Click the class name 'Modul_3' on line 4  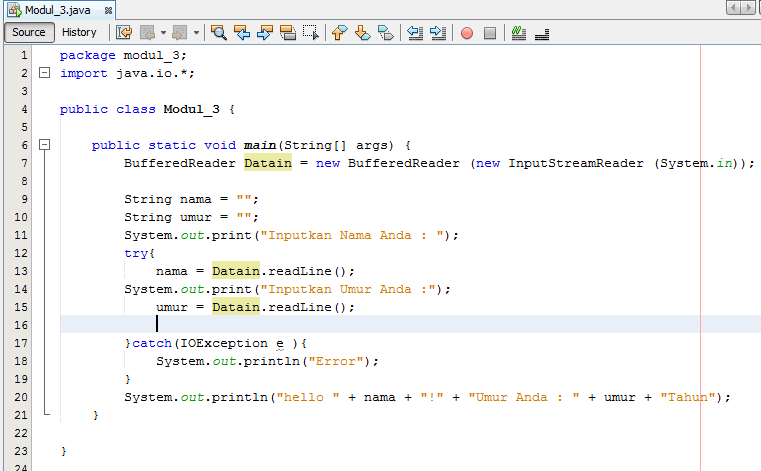[191, 109]
